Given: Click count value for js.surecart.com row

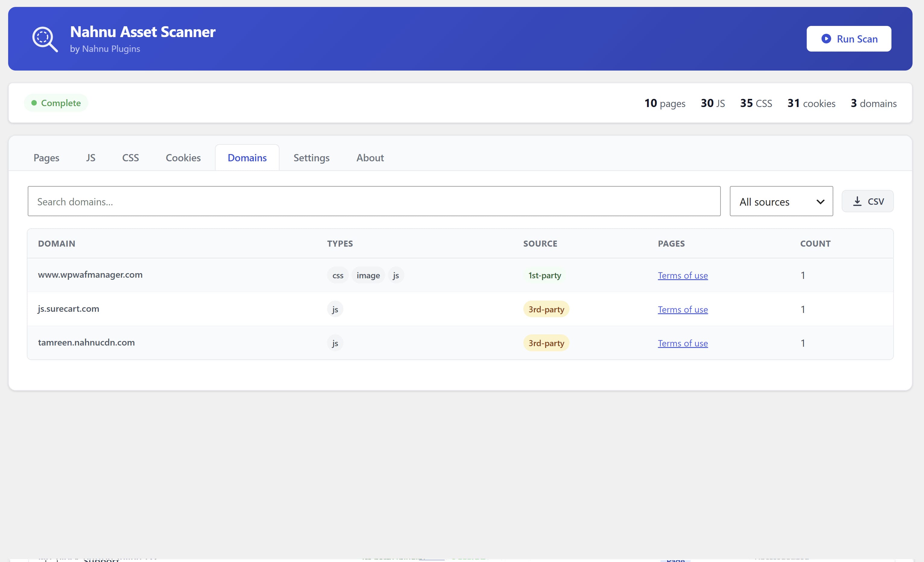Looking at the screenshot, I should pos(803,310).
